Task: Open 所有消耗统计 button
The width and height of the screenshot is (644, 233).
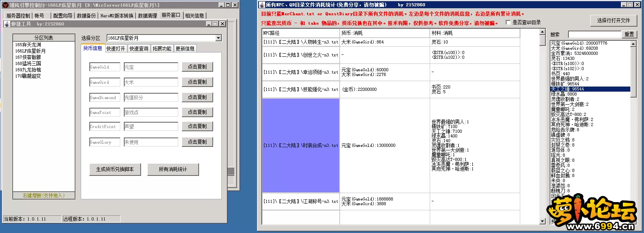Action: point(173,170)
